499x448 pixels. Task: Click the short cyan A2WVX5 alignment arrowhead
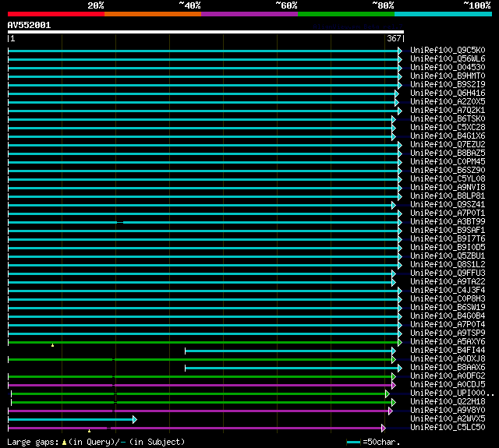point(135,420)
